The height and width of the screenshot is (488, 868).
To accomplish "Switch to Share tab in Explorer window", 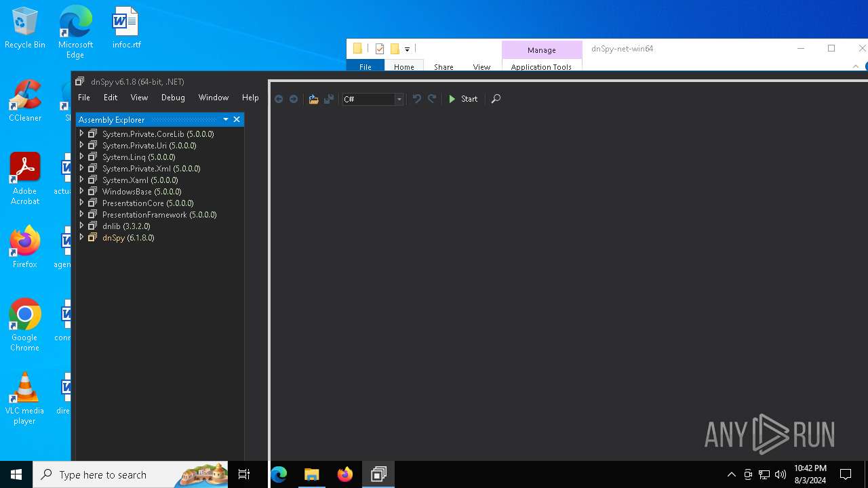I will click(x=443, y=66).
